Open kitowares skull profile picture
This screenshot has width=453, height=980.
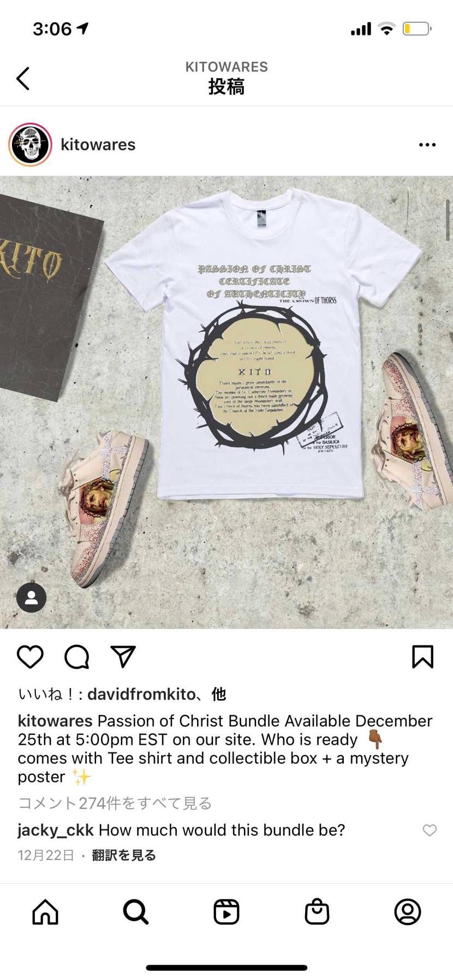point(30,145)
